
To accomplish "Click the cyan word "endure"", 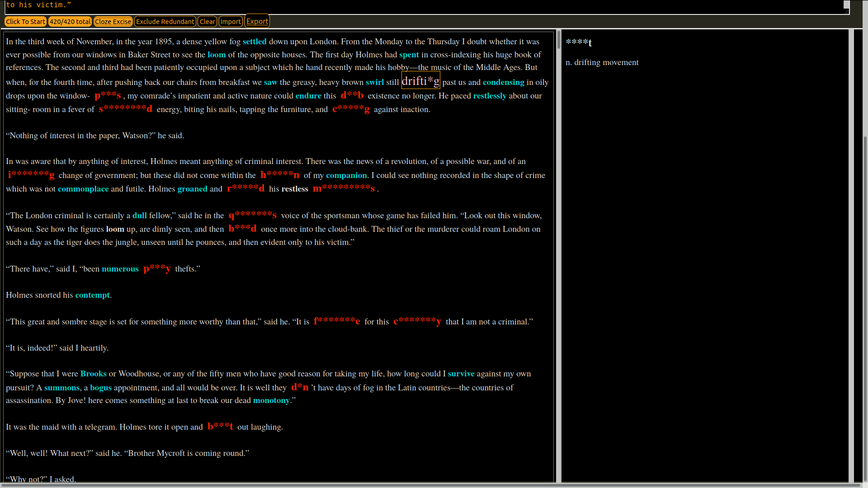I will [x=308, y=96].
